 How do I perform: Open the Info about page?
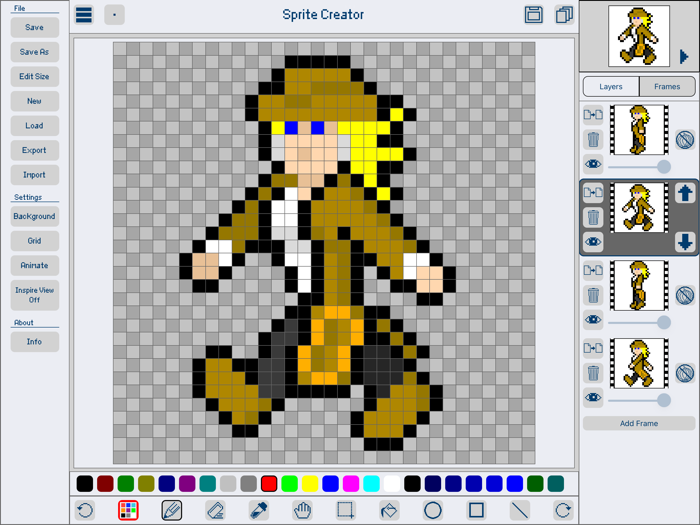(34, 342)
